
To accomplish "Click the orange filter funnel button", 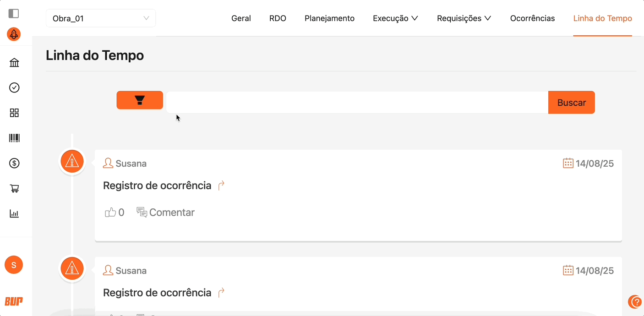I will click(140, 100).
